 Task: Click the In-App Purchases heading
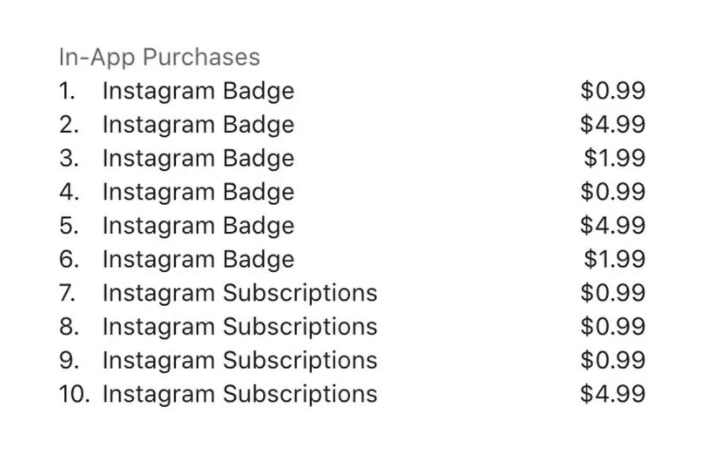coord(160,58)
